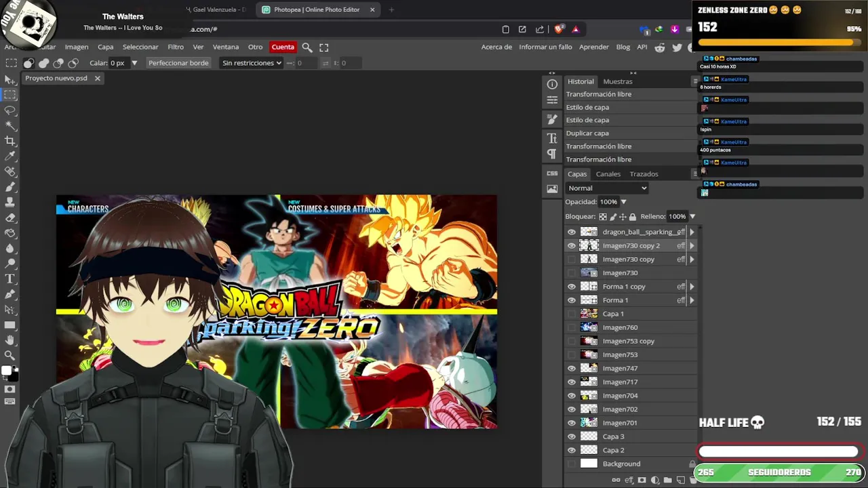Add a new adjustment layer icon
The image size is (868, 488).
click(x=655, y=481)
